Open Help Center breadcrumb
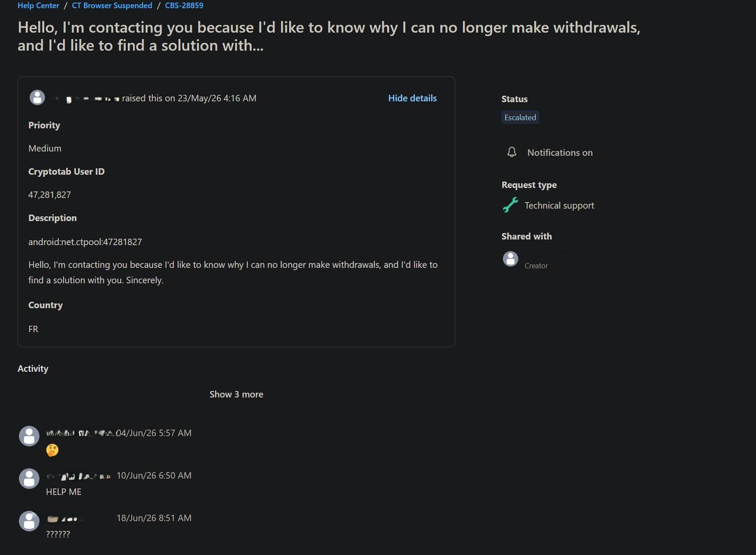This screenshot has width=756, height=555. [38, 6]
